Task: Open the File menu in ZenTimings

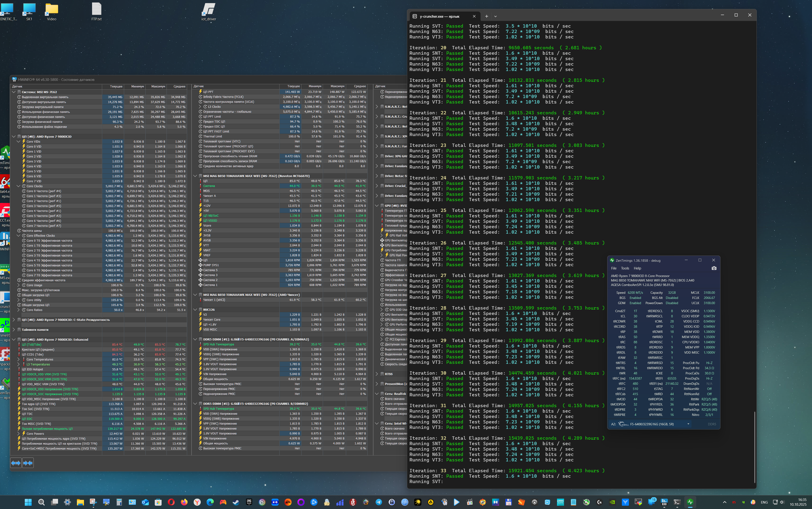Action: click(614, 268)
